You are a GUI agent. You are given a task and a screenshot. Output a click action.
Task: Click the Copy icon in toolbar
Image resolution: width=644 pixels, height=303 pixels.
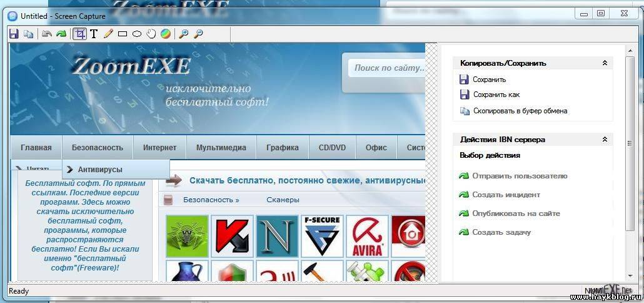coord(28,34)
